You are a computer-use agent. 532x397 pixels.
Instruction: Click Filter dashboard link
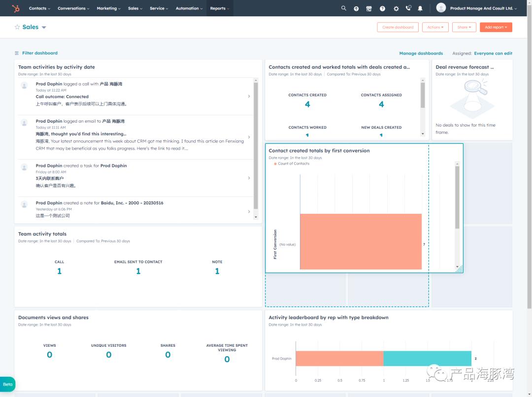click(x=40, y=53)
